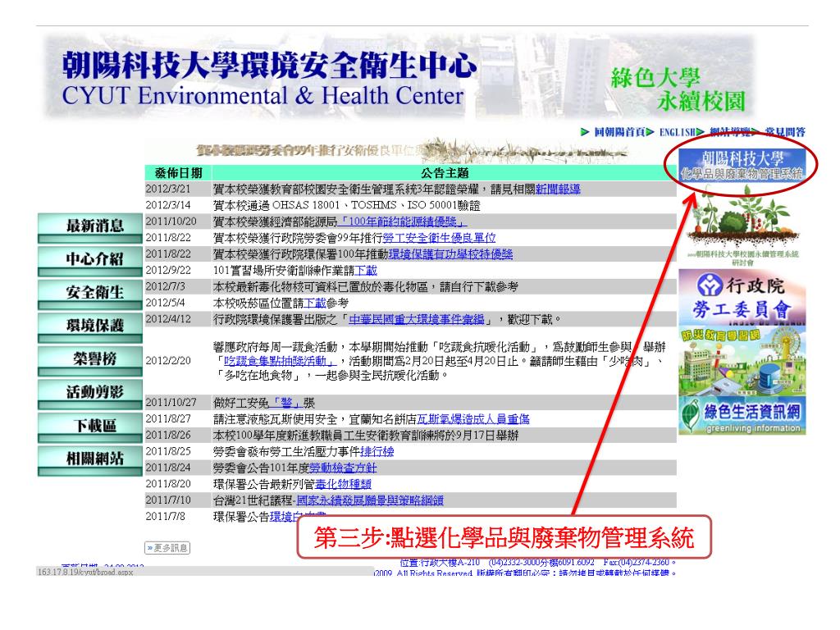Click the 公告主題 column header
This screenshot has height=630, width=840.
pos(445,172)
